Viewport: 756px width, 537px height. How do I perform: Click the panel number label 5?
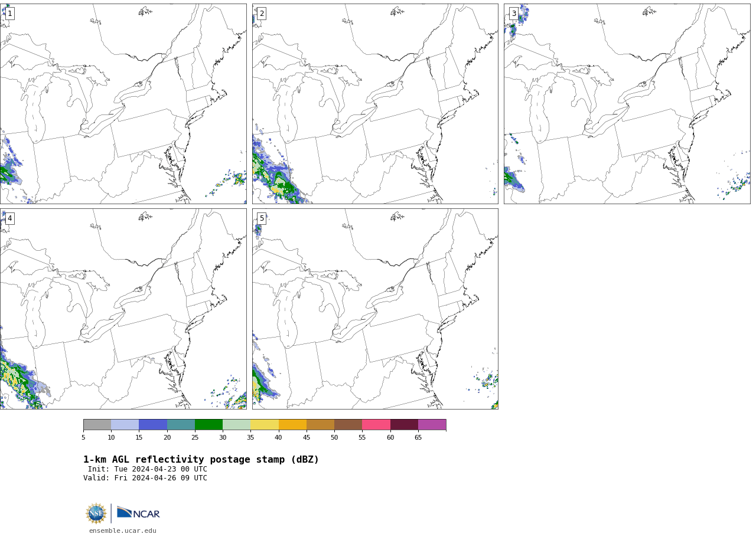[262, 218]
